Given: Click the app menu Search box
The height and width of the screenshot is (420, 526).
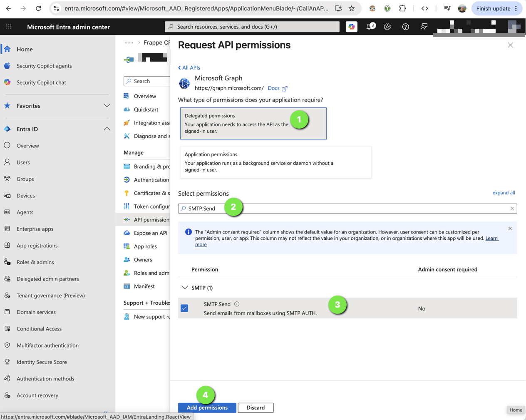Looking at the screenshot, I should (x=147, y=81).
